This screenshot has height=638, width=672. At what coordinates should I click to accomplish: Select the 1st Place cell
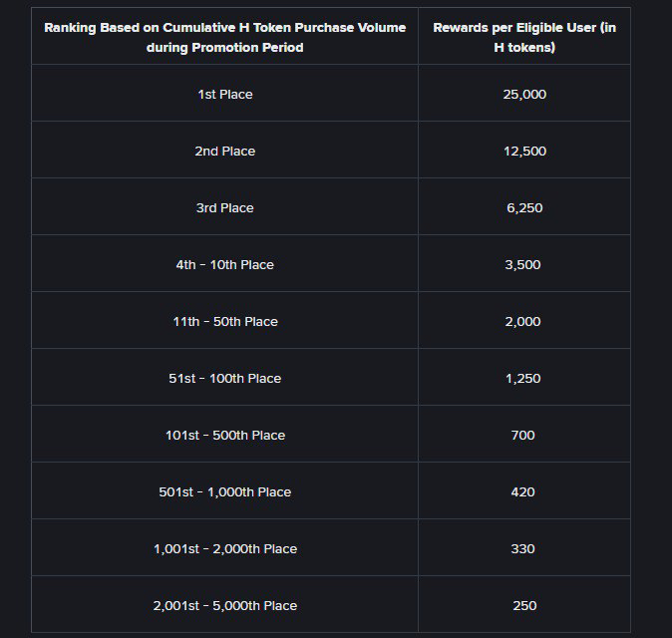click(x=225, y=95)
